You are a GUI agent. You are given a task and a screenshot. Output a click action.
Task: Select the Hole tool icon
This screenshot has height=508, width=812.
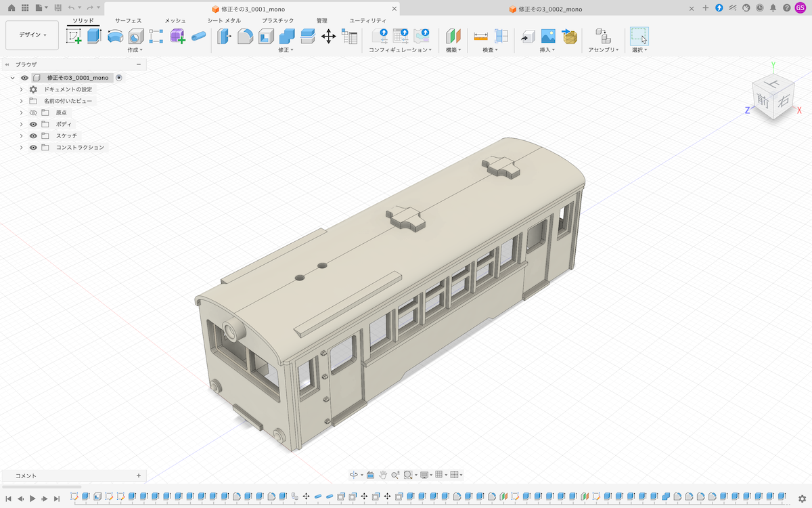[x=136, y=37]
